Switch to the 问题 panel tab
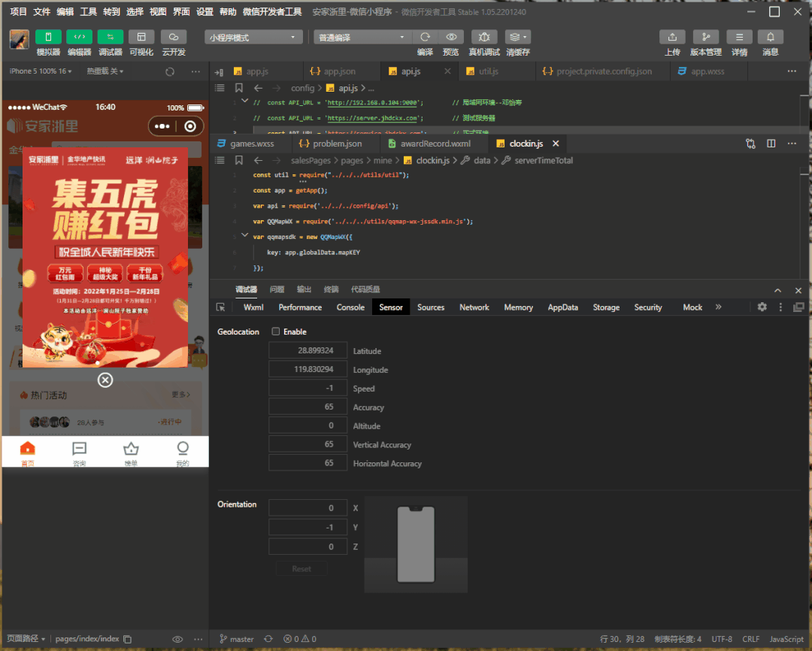 (277, 289)
